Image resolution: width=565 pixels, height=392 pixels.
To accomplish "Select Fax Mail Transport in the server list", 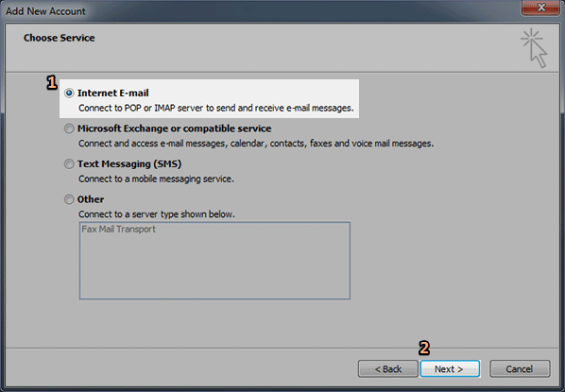I will pyautogui.click(x=118, y=230).
